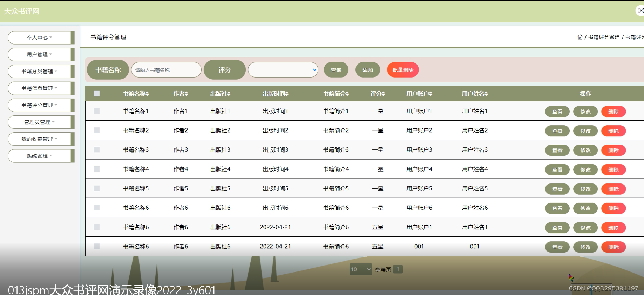The image size is (644, 295).
Task: Click 书籍评分管理 breadcrumb link
Action: tap(604, 37)
